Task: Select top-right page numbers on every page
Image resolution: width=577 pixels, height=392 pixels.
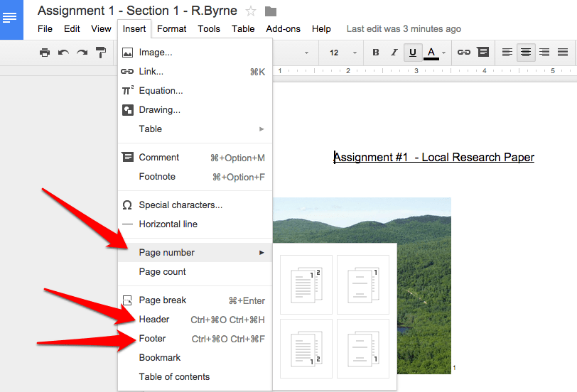Action: [x=306, y=285]
